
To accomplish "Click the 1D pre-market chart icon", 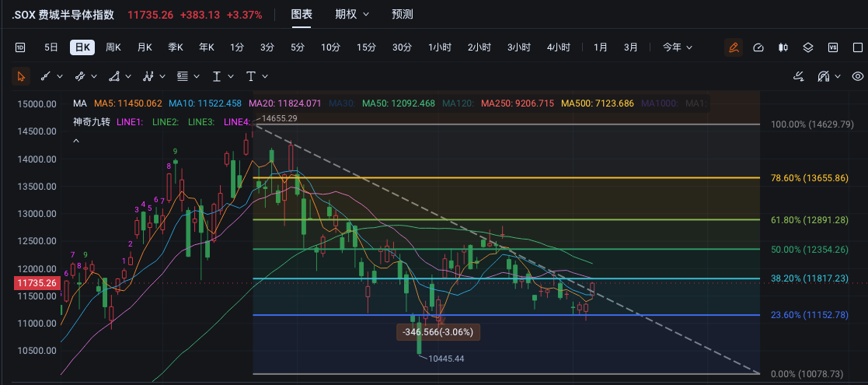I will [x=20, y=47].
